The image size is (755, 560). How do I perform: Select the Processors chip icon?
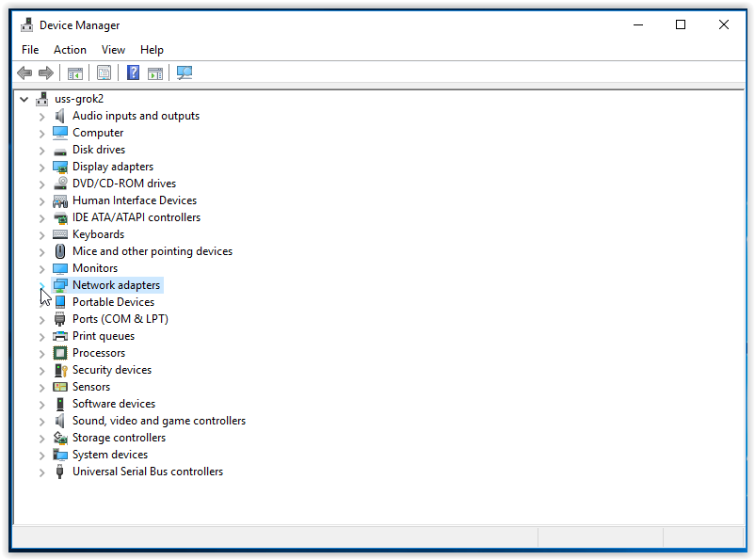(x=60, y=353)
